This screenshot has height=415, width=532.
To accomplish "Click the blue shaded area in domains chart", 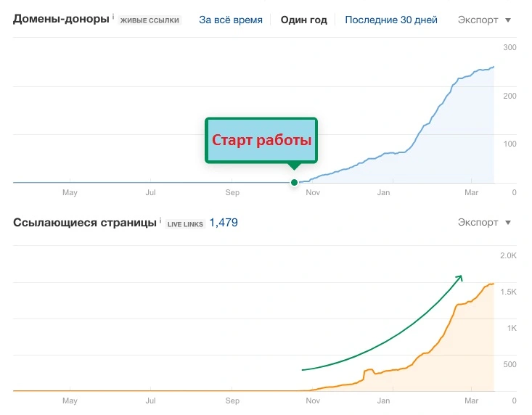I will pos(465,145).
